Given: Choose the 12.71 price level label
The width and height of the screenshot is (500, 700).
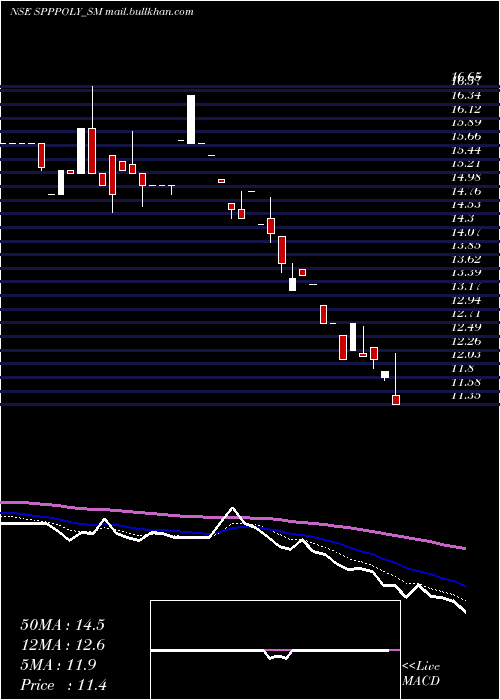Looking at the screenshot, I should tap(466, 313).
